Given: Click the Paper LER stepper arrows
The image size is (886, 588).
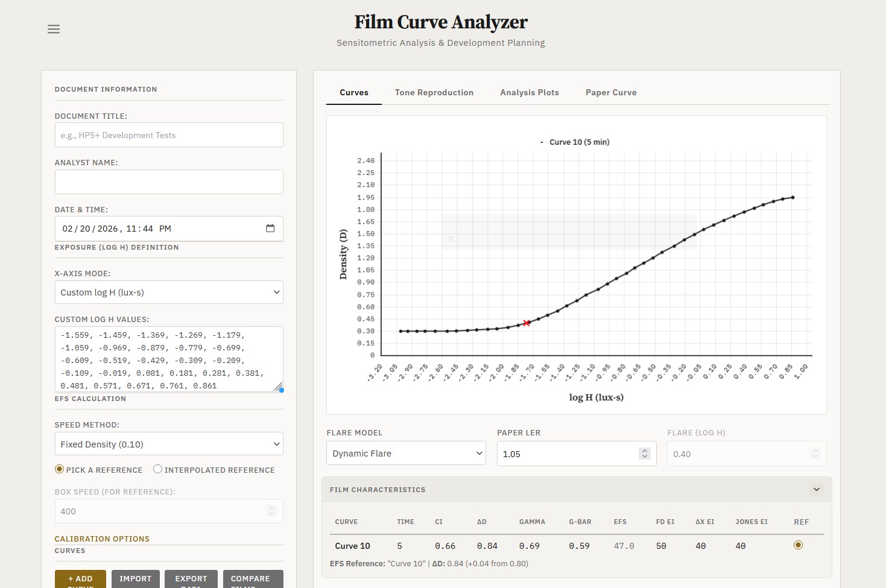Looking at the screenshot, I should click(645, 454).
